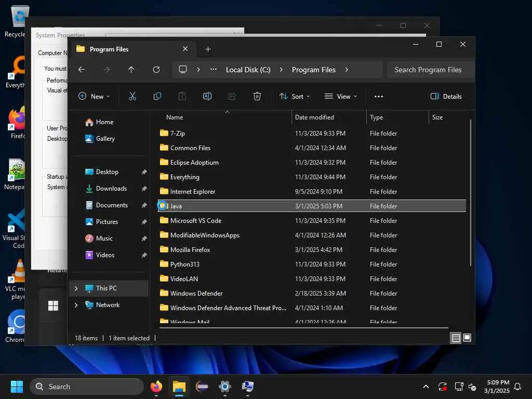The image size is (532, 399).
Task: Expand chevron after Program Files breadcrumb
Action: (347, 70)
